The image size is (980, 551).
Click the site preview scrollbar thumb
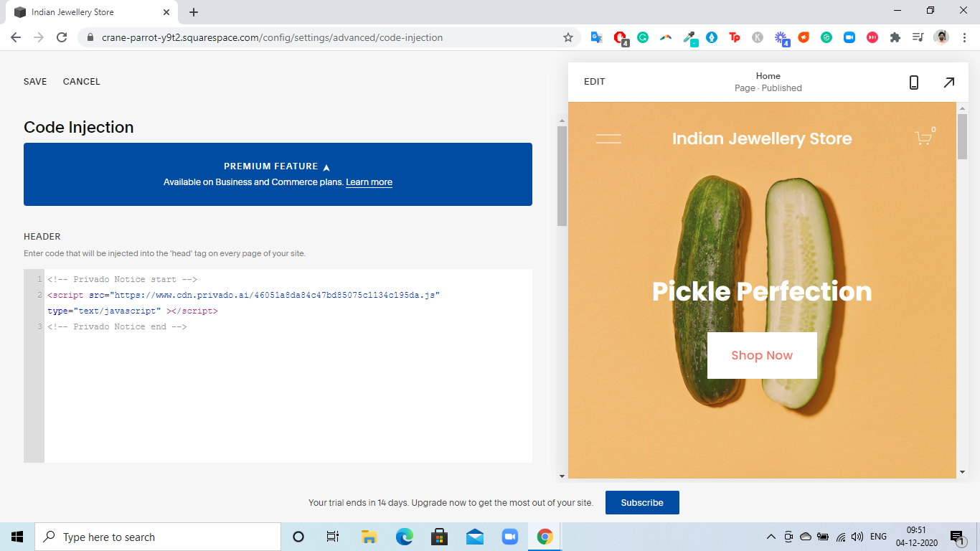pos(962,136)
